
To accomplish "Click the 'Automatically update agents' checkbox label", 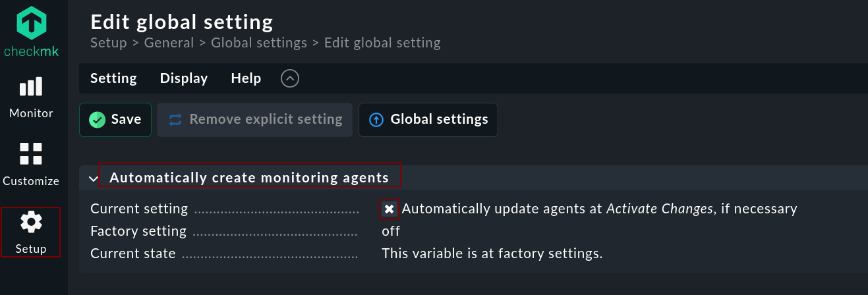I will pyautogui.click(x=599, y=209).
